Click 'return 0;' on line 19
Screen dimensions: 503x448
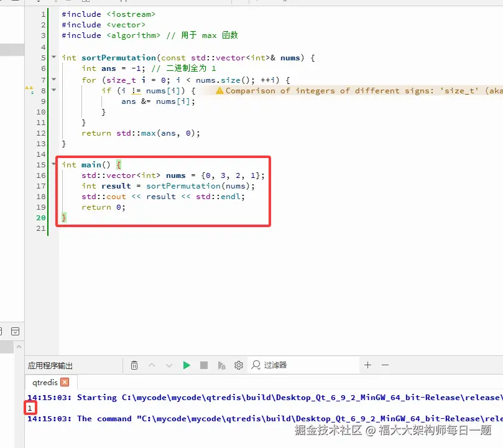tap(103, 207)
